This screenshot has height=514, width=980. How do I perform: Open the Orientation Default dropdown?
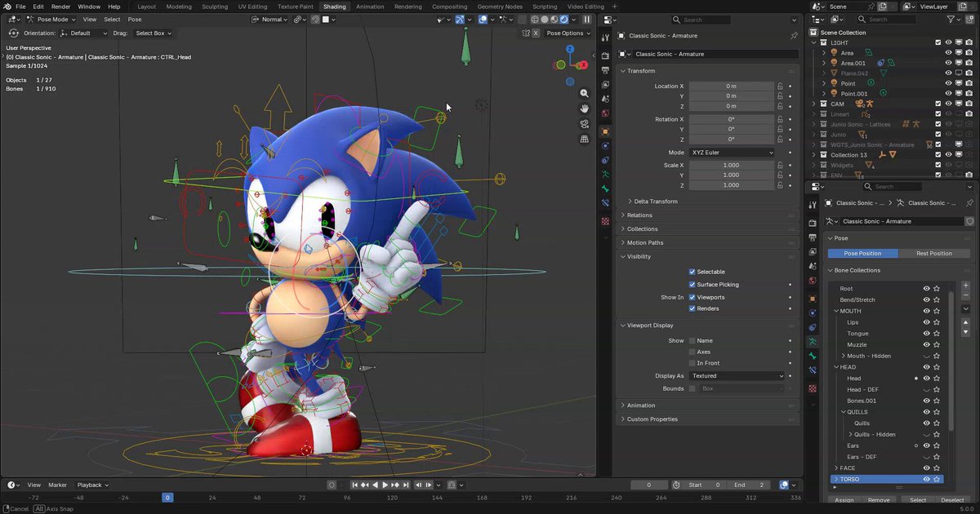[84, 33]
